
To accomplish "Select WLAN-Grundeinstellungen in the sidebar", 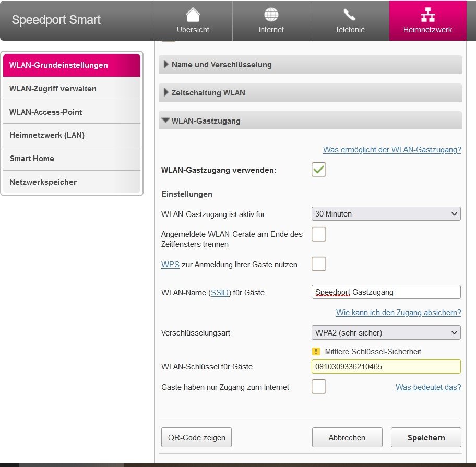I will pos(72,65).
